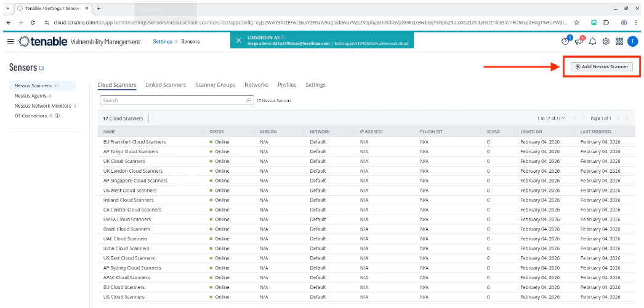Viewport: 644px width, 308px height.
Task: Click the icon next to Sensors heading
Action: pos(41,68)
